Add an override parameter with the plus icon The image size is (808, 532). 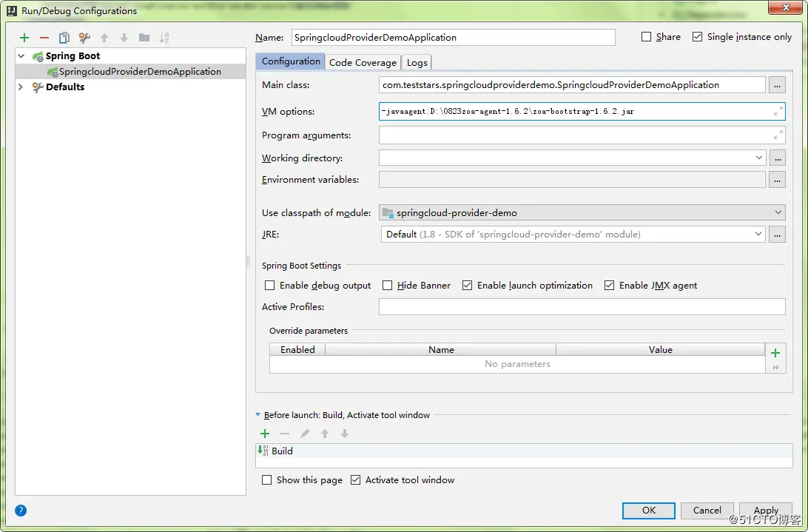point(775,353)
